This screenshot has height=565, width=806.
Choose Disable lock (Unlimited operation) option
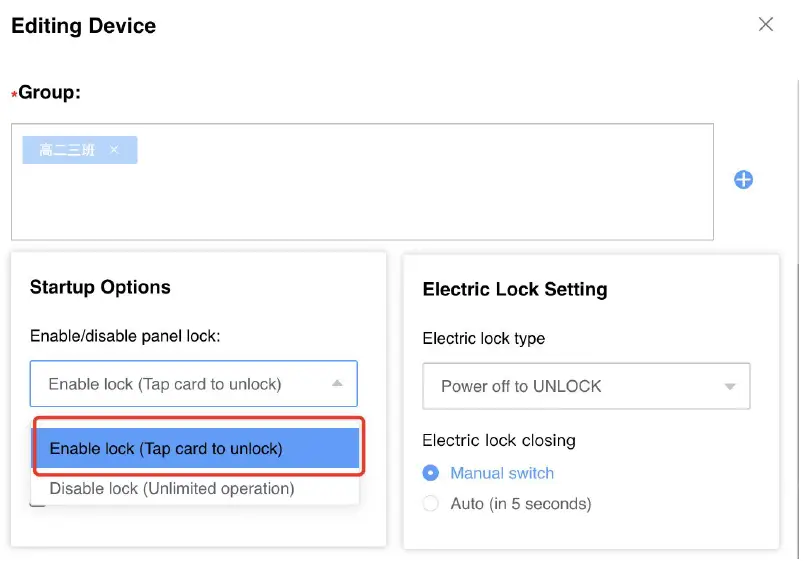[x=172, y=489]
